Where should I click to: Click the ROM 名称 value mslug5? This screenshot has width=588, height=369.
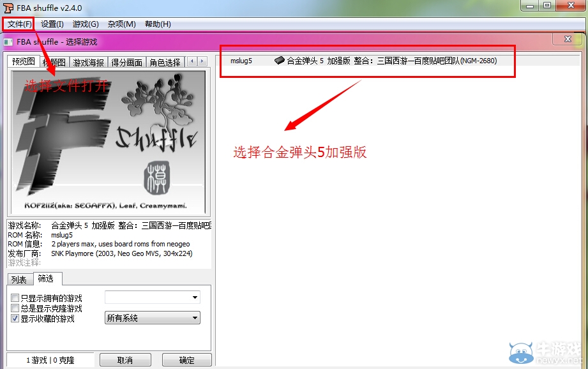62,235
